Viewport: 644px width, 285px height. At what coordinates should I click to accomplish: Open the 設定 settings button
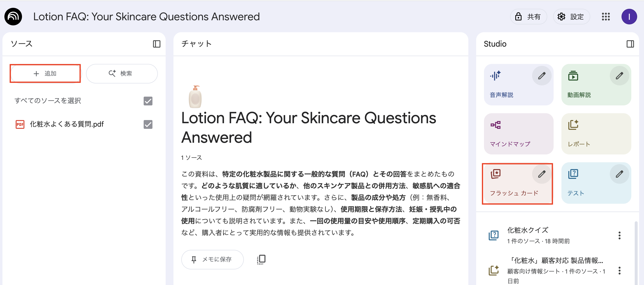point(571,17)
